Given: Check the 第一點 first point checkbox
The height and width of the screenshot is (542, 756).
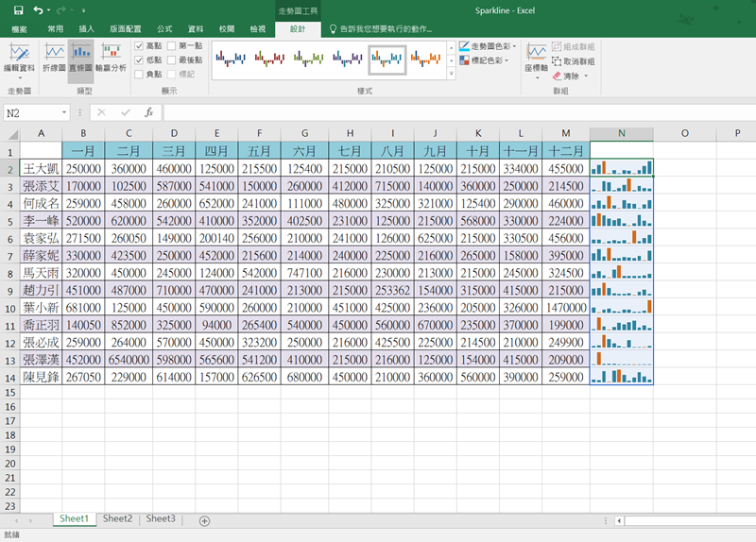Looking at the screenshot, I should [171, 45].
